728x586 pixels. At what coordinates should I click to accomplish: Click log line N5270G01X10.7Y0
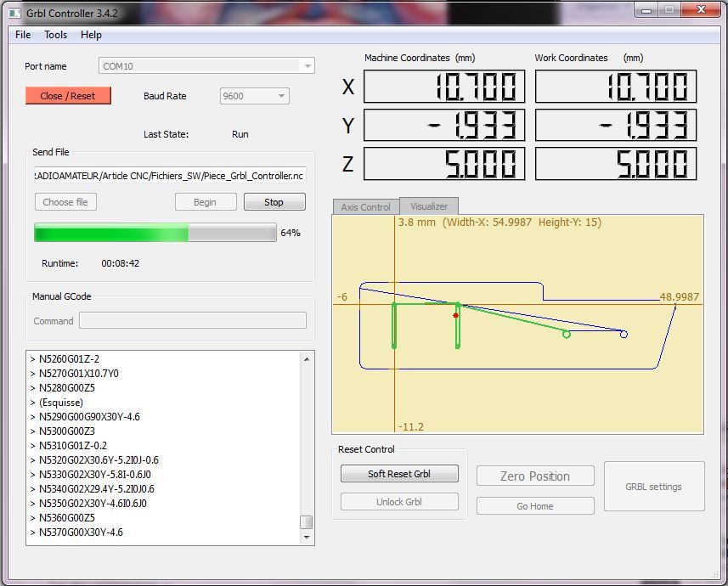[78, 374]
